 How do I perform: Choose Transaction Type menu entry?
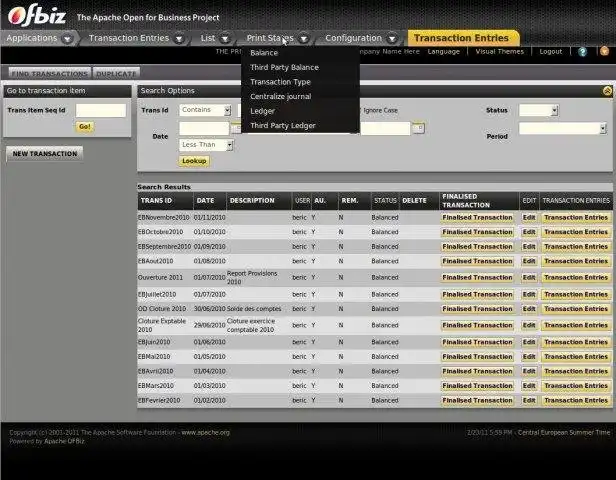click(x=280, y=82)
